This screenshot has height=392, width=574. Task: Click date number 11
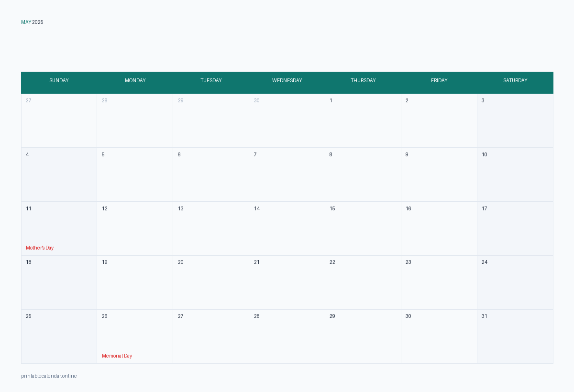29,209
